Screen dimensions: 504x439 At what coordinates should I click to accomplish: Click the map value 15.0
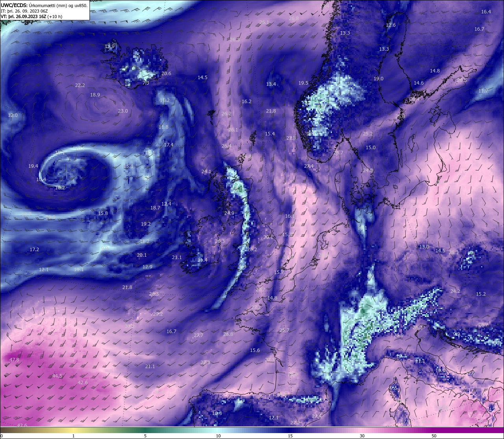tap(371, 148)
